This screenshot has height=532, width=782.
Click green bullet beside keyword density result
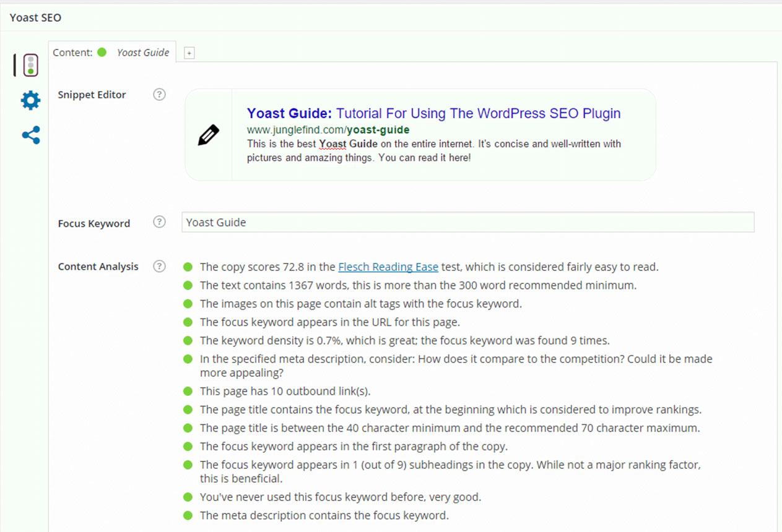188,340
